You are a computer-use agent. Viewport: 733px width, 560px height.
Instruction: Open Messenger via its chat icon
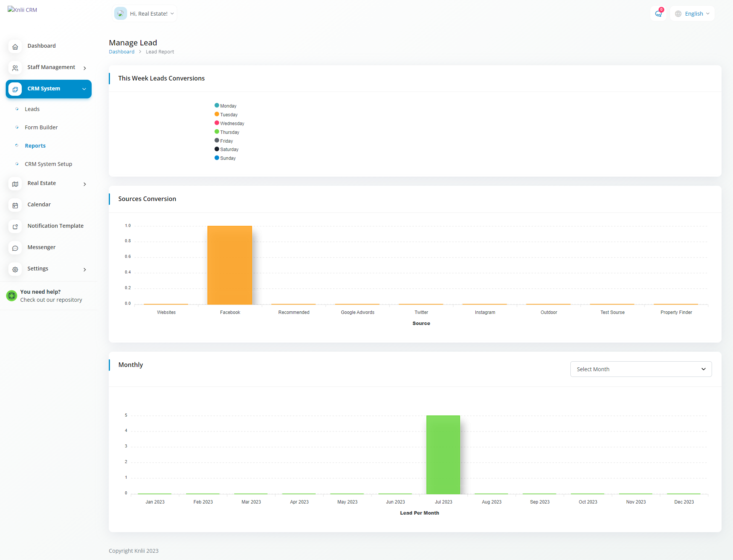pos(15,248)
